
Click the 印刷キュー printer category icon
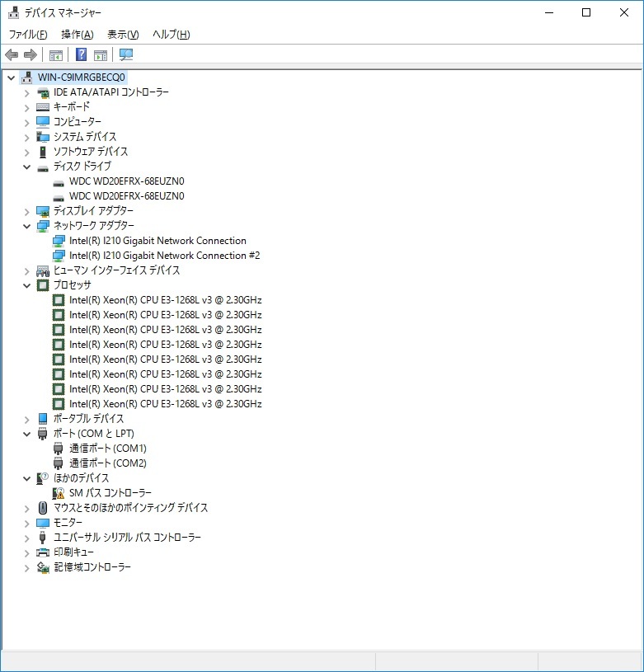point(43,552)
